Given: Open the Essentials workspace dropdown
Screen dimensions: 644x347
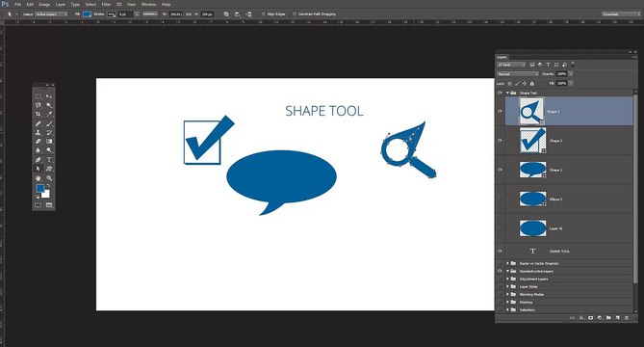Looking at the screenshot, I should [621, 14].
